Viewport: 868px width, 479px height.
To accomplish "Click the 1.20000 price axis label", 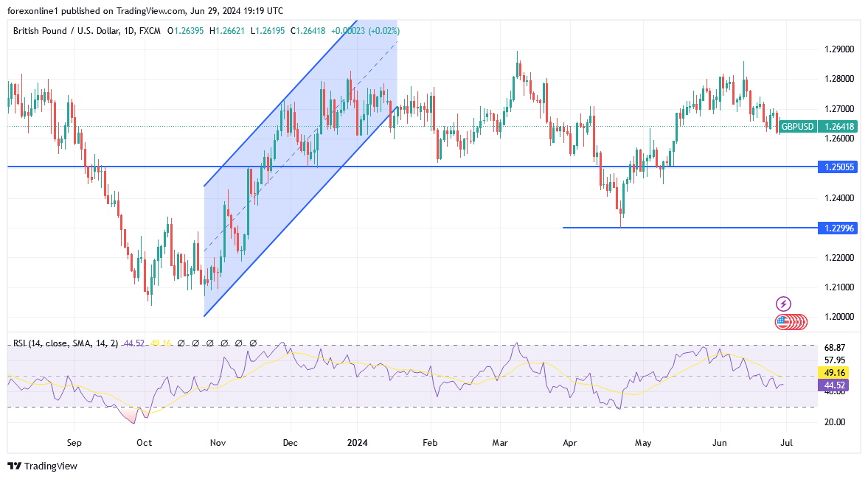I will (839, 317).
